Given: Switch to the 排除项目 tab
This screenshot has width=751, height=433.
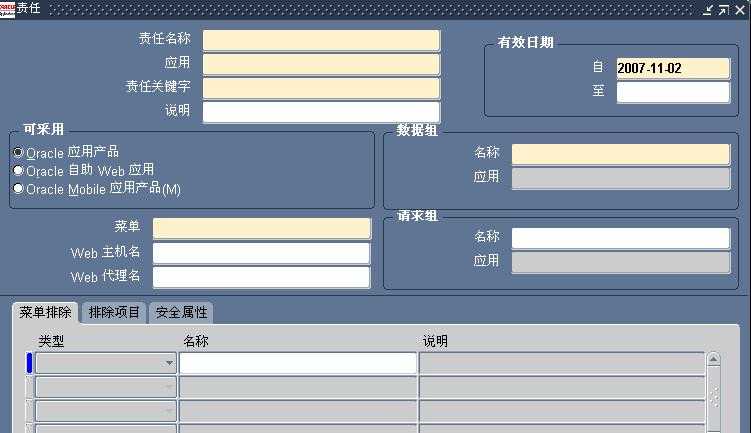Looking at the screenshot, I should pos(114,313).
